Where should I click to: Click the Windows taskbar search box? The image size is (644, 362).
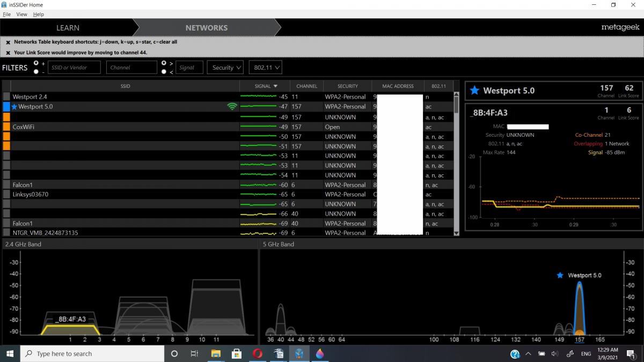(x=92, y=353)
